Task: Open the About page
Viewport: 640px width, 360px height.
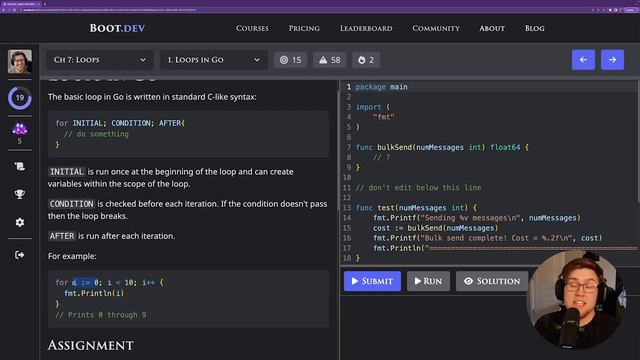Action: click(492, 28)
